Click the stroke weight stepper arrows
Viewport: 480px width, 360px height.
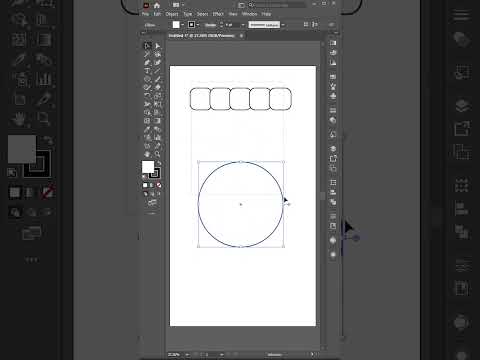(221, 25)
